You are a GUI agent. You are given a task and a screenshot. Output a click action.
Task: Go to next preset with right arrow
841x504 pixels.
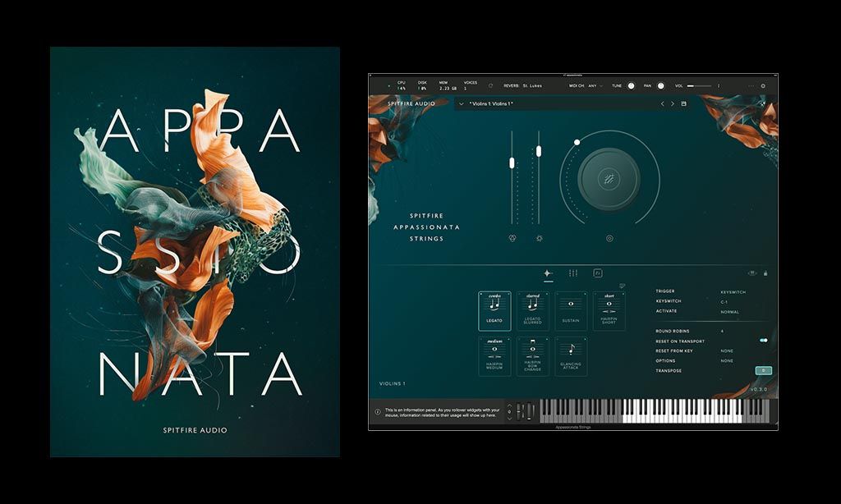[672, 103]
